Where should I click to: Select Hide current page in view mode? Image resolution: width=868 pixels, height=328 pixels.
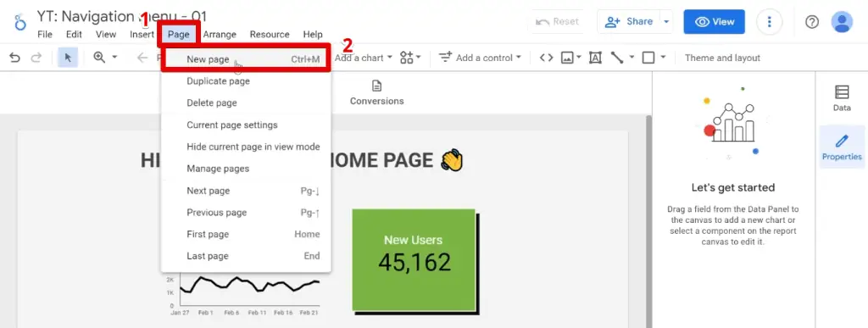[x=246, y=147]
